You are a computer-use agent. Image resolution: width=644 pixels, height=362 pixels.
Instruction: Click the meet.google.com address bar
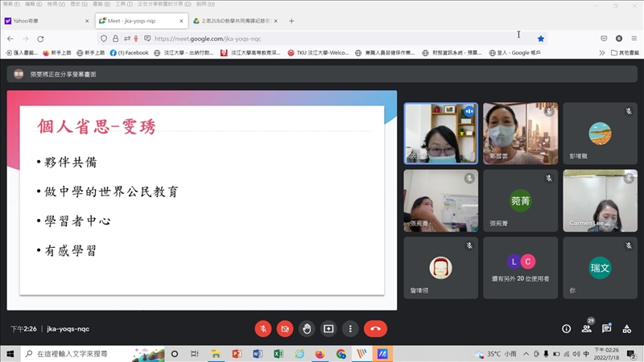coord(322,38)
